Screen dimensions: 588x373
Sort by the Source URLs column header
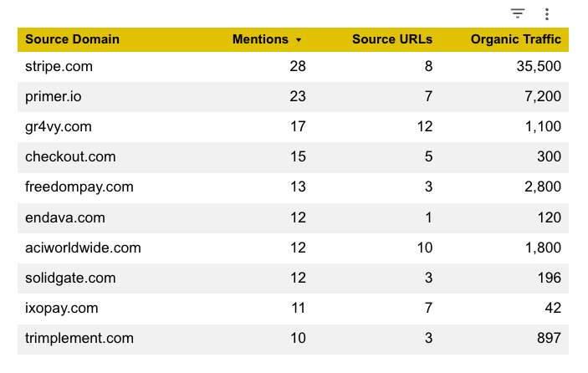coord(392,39)
